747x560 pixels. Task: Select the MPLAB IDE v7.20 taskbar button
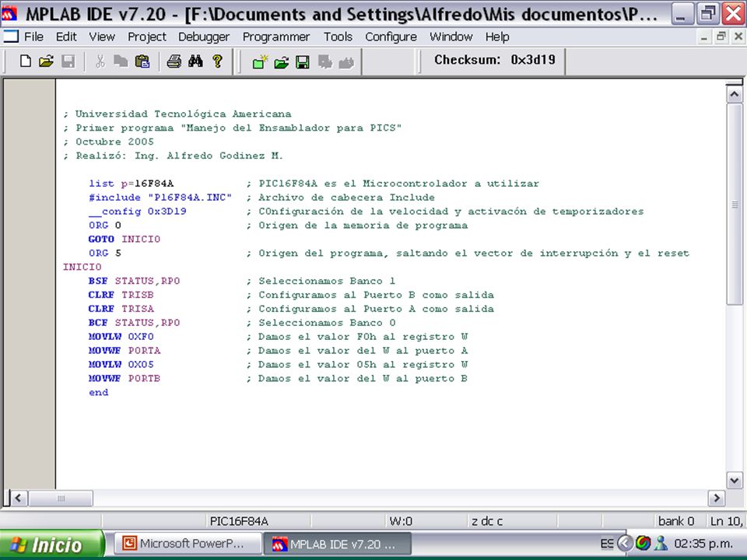coord(337,544)
